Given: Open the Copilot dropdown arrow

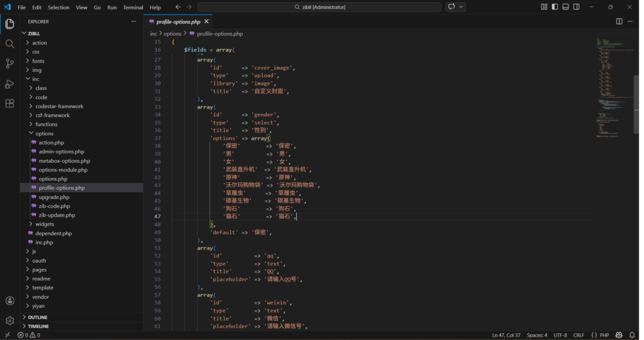Looking at the screenshot, I should (461, 7).
